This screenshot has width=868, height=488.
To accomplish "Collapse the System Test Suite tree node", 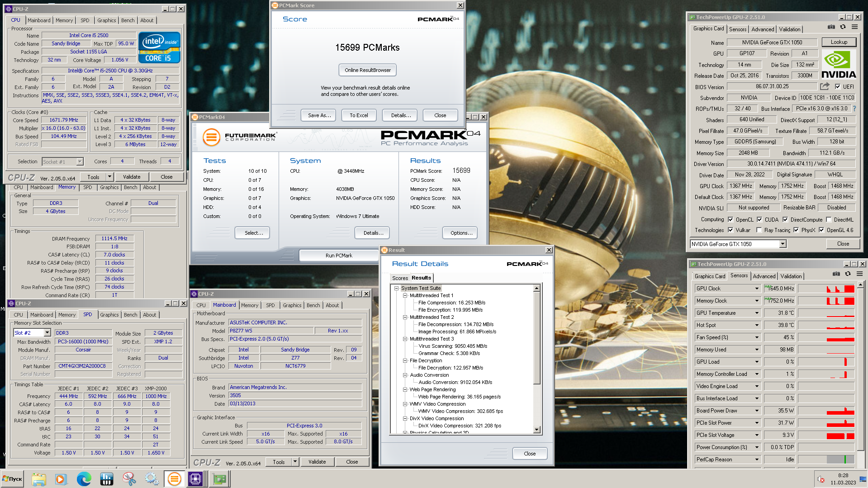I will pos(396,288).
